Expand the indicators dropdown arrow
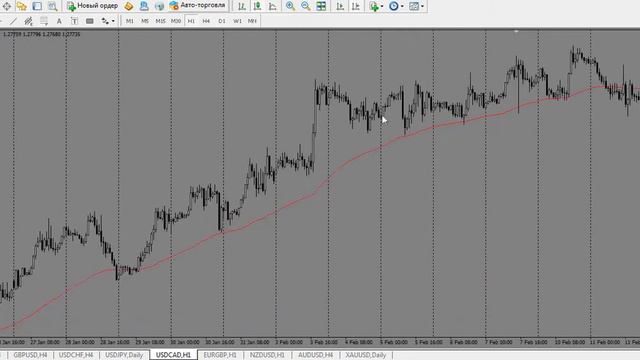This screenshot has width=640, height=360. point(382,6)
